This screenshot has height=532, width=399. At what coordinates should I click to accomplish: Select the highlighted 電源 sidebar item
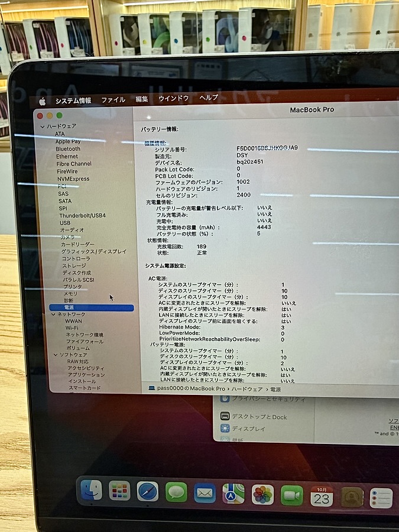(x=92, y=308)
